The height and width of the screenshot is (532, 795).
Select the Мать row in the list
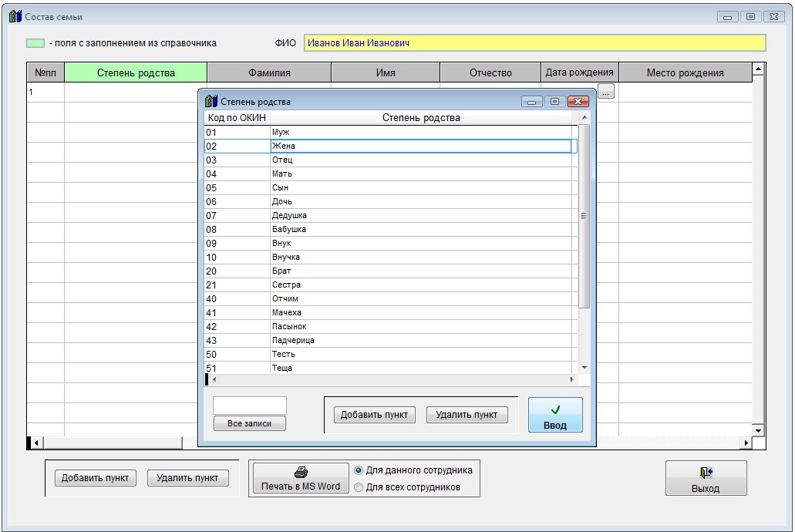coord(390,174)
